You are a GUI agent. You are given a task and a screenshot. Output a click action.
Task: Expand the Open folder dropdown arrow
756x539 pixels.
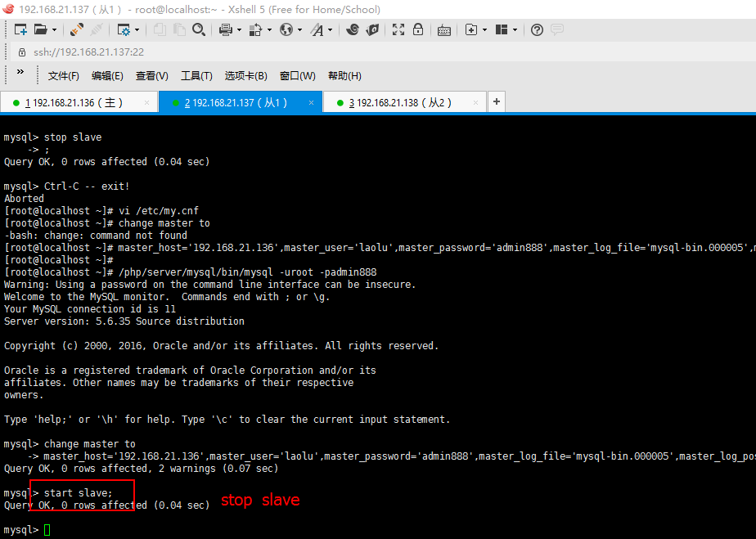(55, 30)
